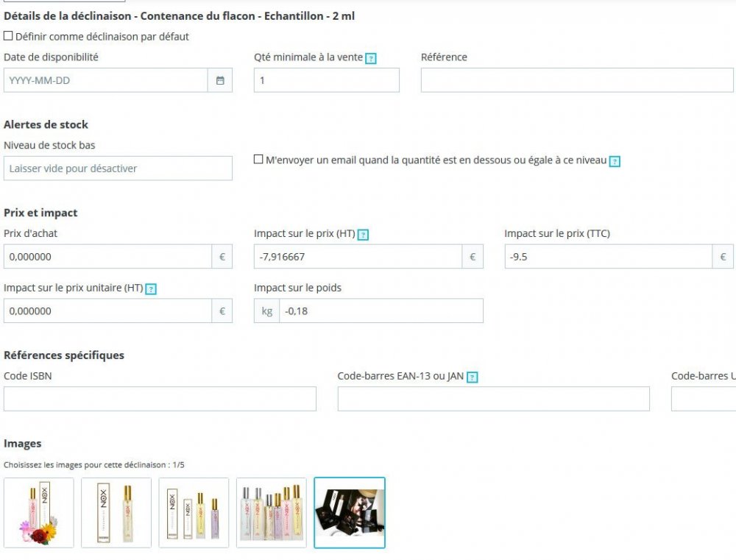This screenshot has height=560, width=736.
Task: Open the calendar picker for availability date
Action: click(220, 80)
